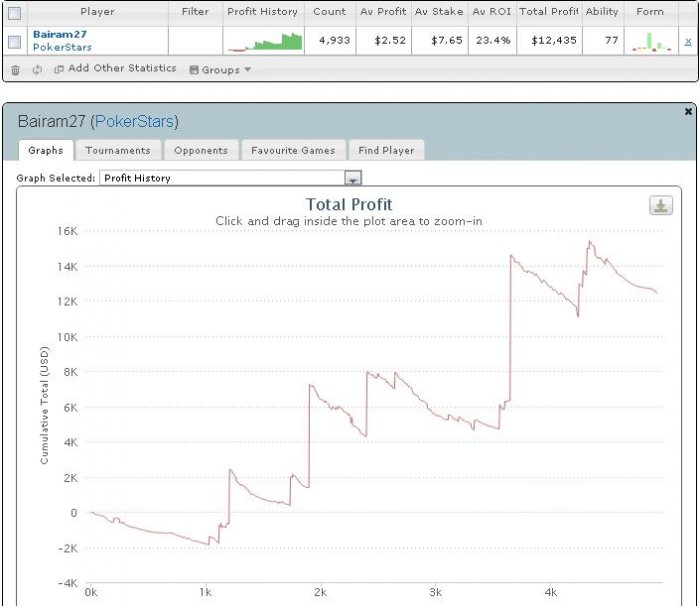Open the Graph Selected dropdown arrow
The image size is (700, 607).
tap(353, 178)
